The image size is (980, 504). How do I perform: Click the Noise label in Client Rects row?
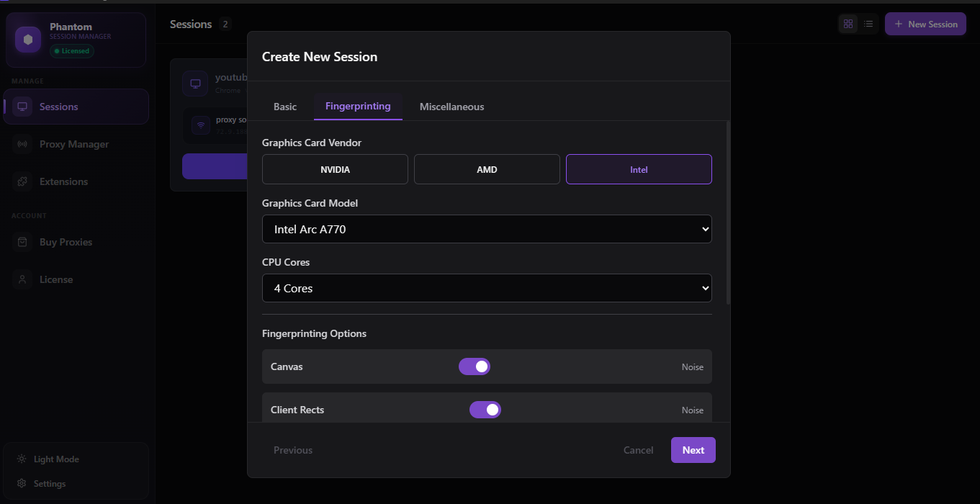click(693, 410)
